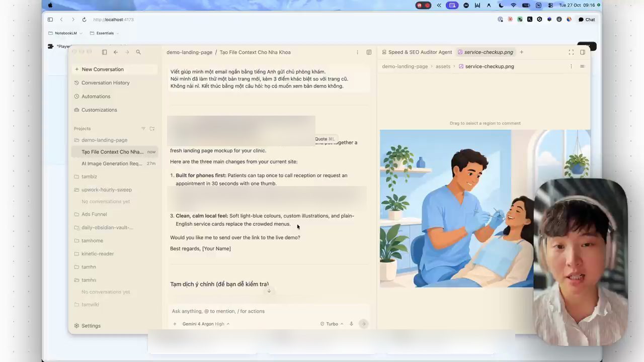Open the Turbo mode dropdown
Image resolution: width=644 pixels, height=362 pixels.
click(x=332, y=324)
